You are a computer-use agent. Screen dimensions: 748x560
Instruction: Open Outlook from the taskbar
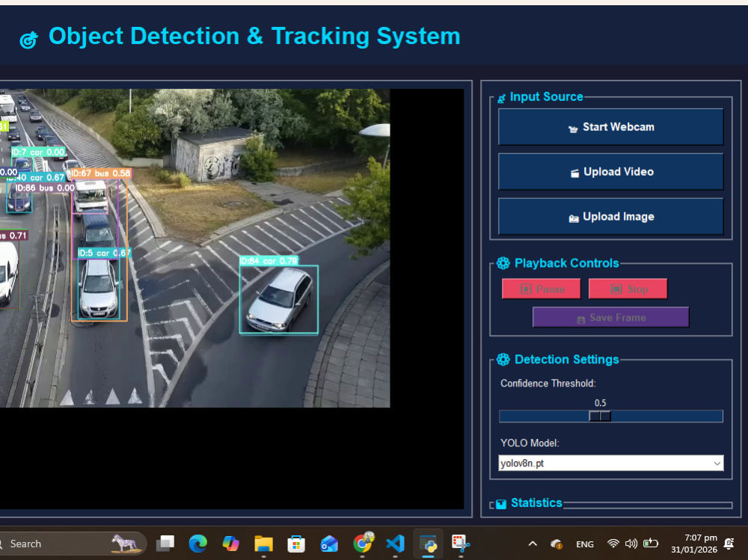(329, 544)
